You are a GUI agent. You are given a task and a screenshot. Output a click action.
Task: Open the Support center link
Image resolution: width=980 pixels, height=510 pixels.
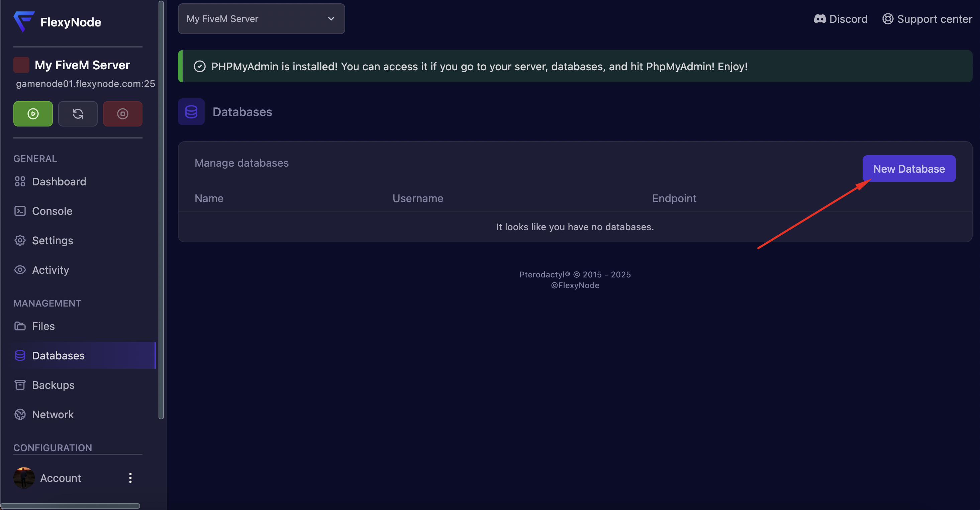[927, 19]
